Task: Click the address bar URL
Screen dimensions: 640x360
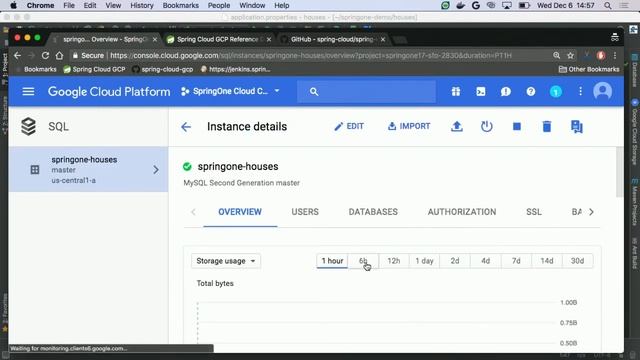Action: [311, 56]
